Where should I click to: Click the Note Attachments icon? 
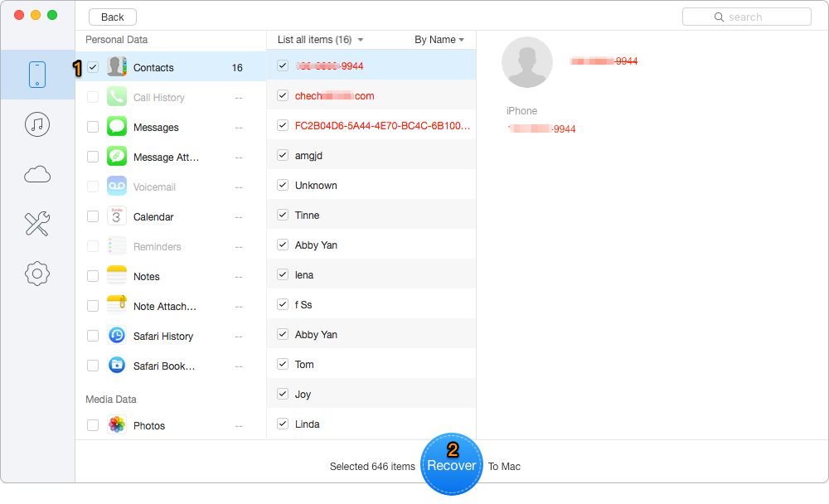point(117,306)
